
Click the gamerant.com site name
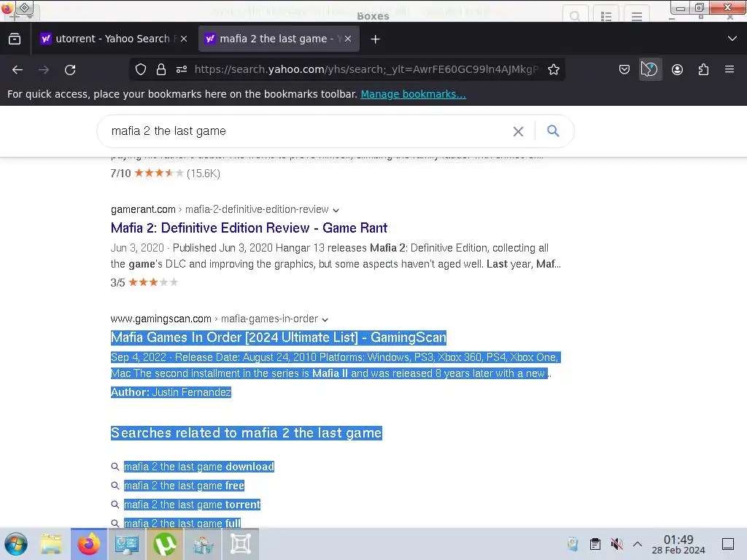point(143,209)
